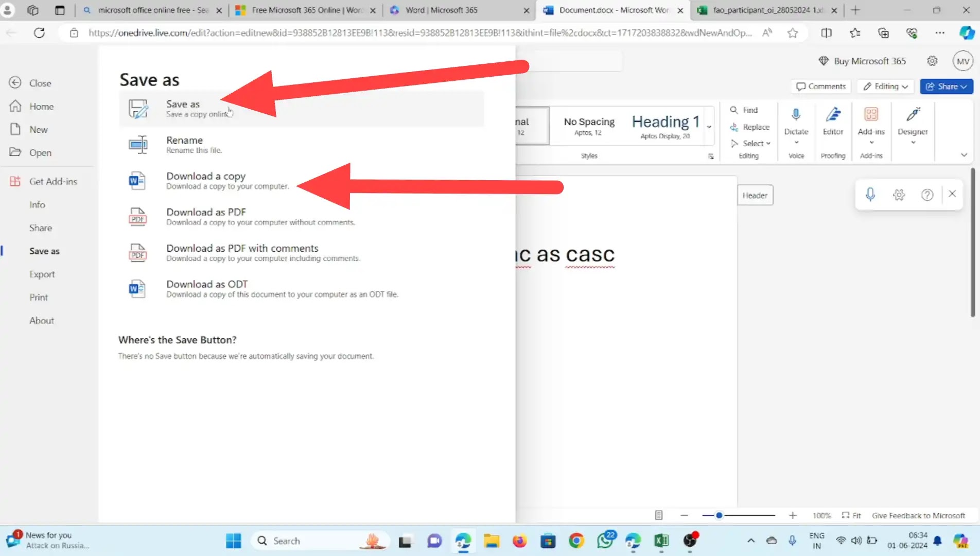The image size is (980, 556).
Task: Apply the Heading 1 style
Action: 665,126
